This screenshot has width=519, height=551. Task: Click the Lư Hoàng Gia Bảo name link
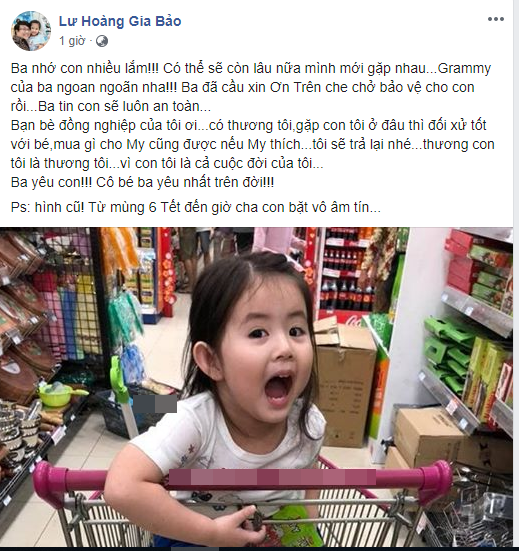(x=120, y=21)
